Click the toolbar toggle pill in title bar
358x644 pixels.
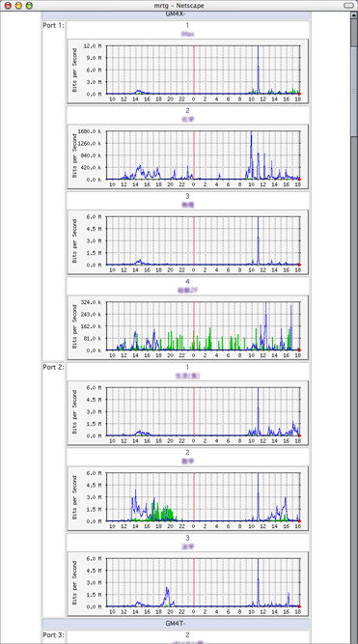(x=348, y=6)
